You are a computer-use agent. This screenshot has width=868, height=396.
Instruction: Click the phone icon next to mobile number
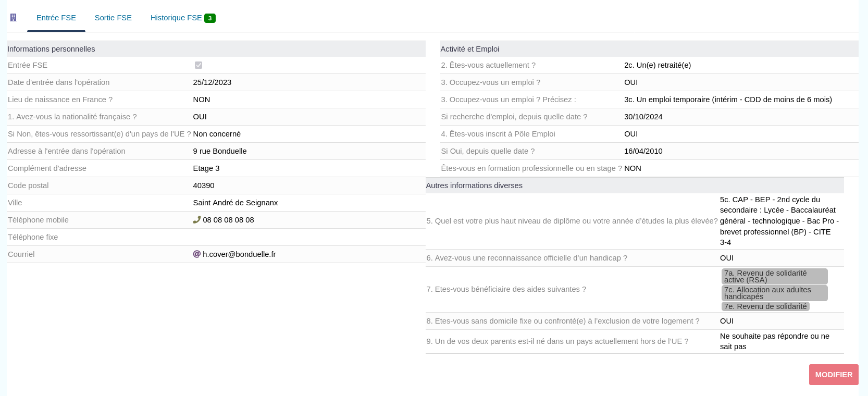click(x=196, y=220)
